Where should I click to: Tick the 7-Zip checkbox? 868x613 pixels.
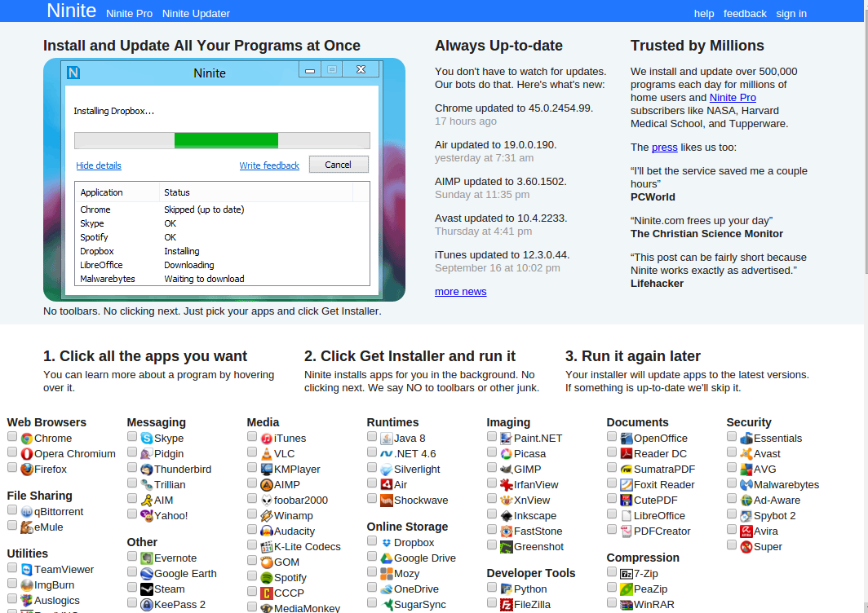click(612, 572)
